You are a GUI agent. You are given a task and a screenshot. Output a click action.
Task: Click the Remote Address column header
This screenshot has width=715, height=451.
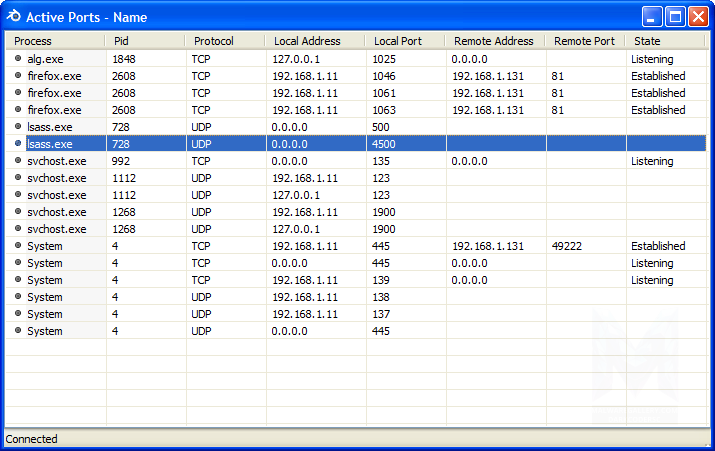pyautogui.click(x=494, y=41)
